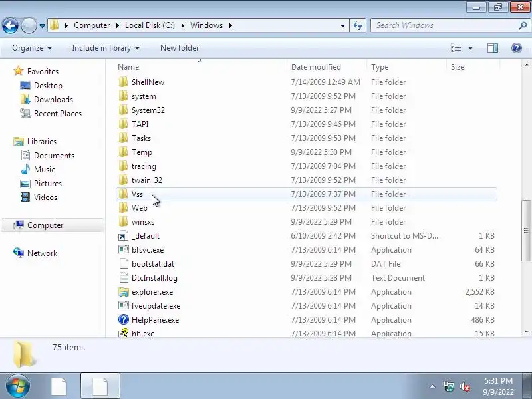532x399 pixels.
Task: Create a New folder
Action: 180,48
